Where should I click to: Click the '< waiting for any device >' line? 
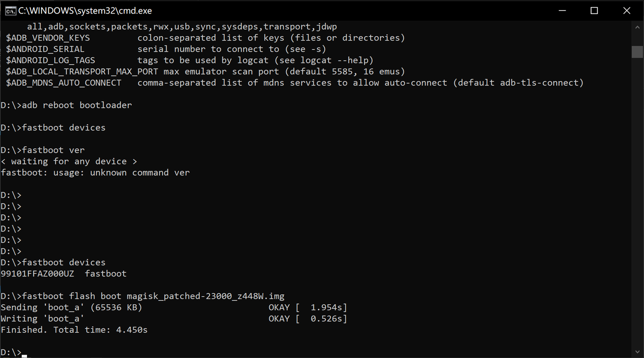(69, 161)
